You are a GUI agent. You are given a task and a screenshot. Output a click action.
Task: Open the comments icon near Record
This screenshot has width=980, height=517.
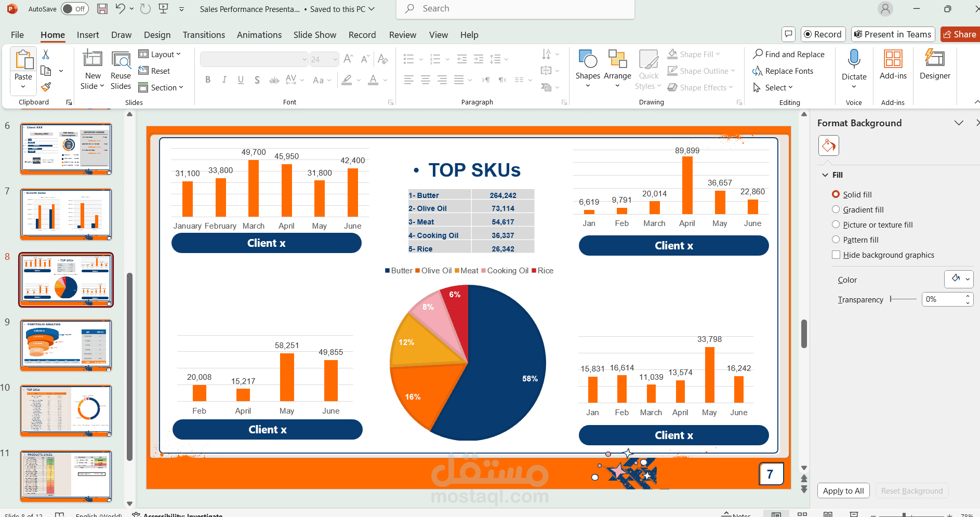tap(789, 34)
